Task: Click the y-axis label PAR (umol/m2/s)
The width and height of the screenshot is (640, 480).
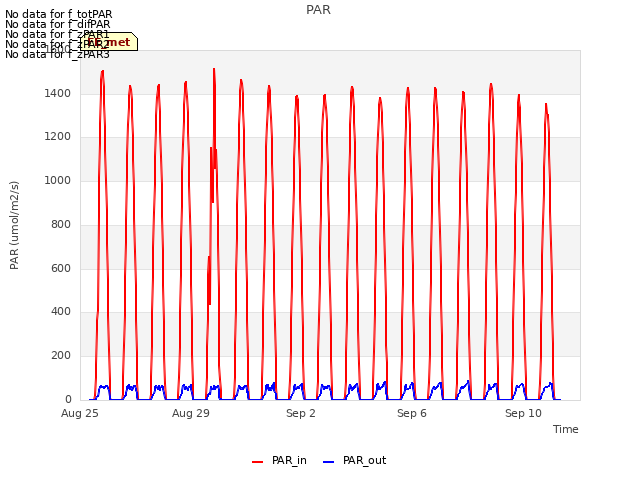Action: coord(14,225)
